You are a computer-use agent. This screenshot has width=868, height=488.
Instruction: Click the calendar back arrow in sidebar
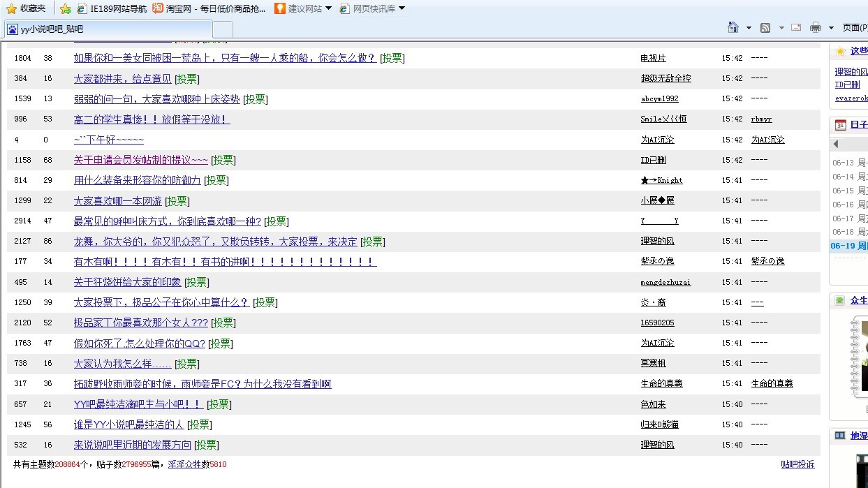tap(836, 144)
